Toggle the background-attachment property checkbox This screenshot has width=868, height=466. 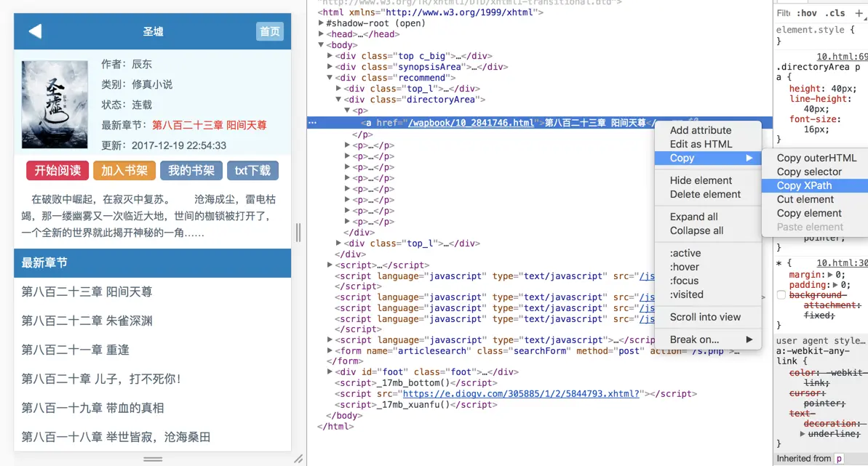coord(781,295)
